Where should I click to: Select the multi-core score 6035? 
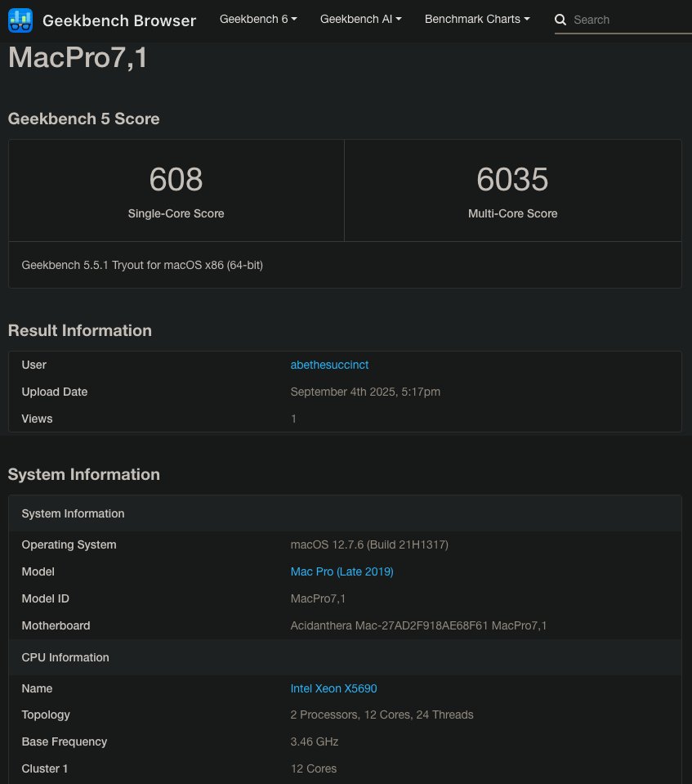click(512, 179)
